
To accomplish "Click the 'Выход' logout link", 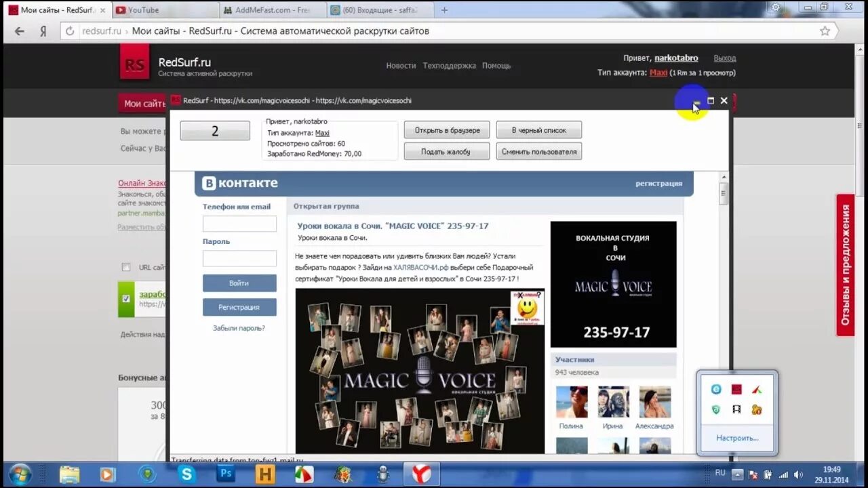I will point(725,58).
